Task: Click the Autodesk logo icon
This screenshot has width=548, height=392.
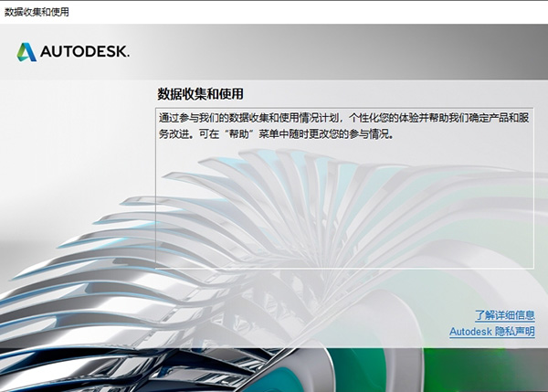Action: (26, 52)
